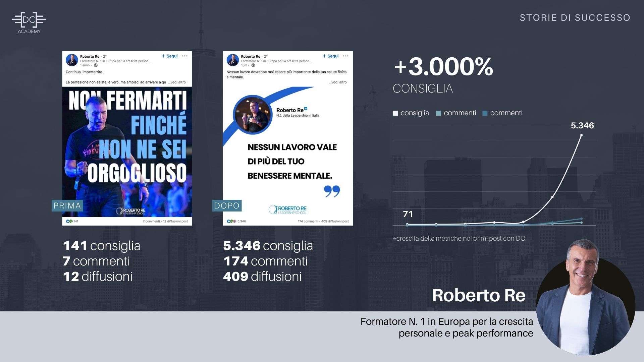The height and width of the screenshot is (362, 644).
Task: Expand '...vedi altro' in the DOPO post
Action: pyautogui.click(x=337, y=82)
